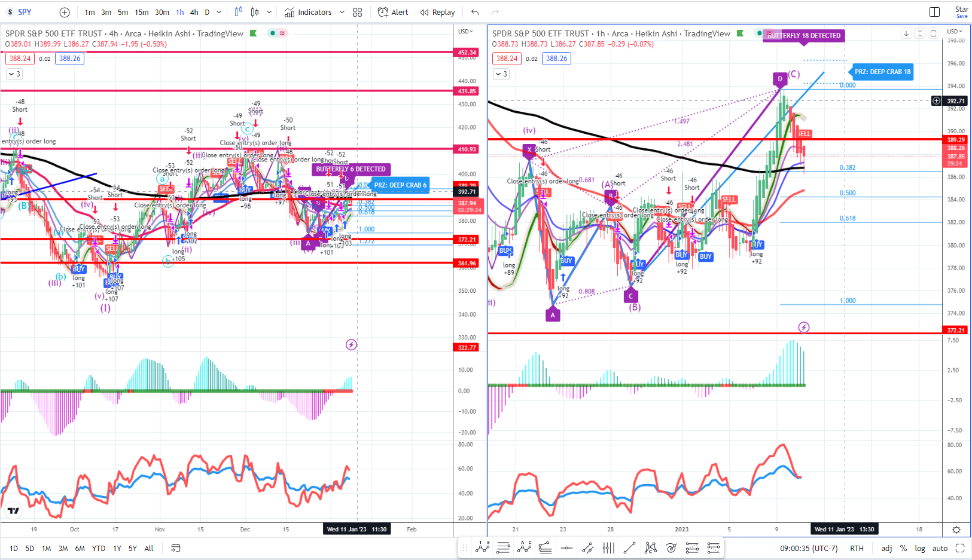Expand indicator legend on the 4h chart
Image resolution: width=972 pixels, height=560 pixels.
(14, 74)
